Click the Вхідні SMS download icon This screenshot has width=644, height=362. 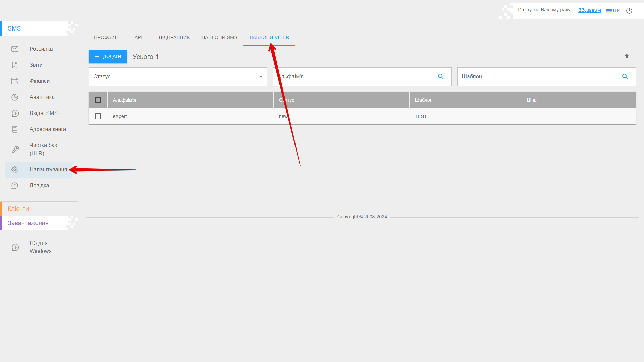(x=15, y=113)
